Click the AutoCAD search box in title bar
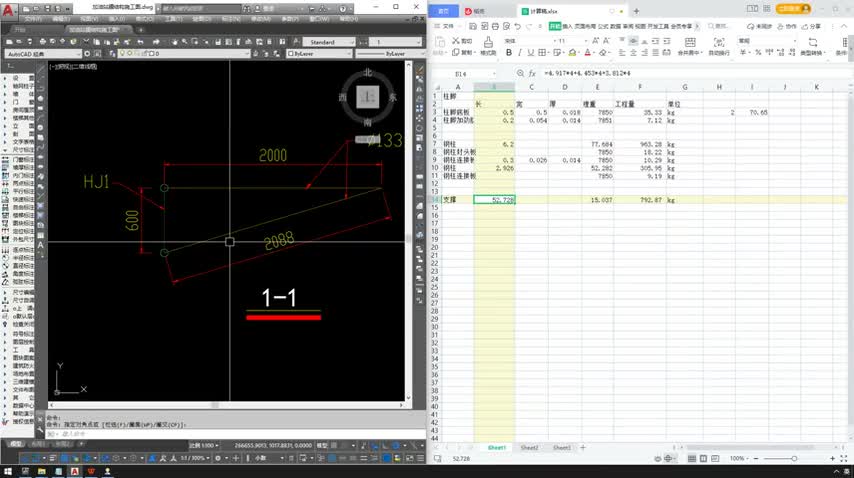Screen dimensions: 854x478 coord(200,9)
